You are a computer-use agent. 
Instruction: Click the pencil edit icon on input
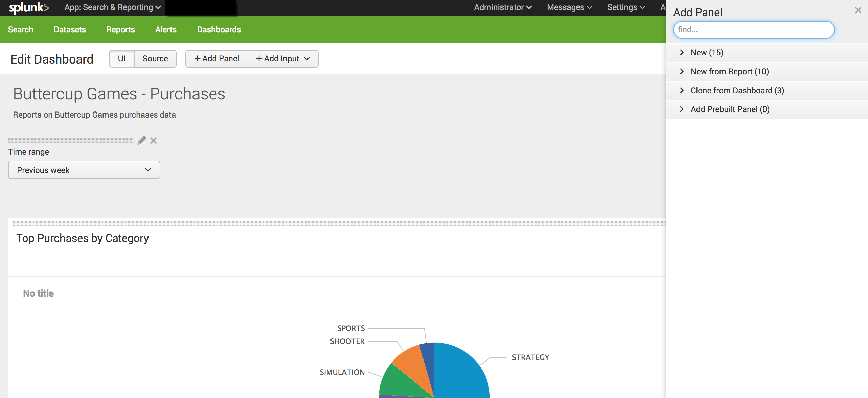pyautogui.click(x=142, y=141)
